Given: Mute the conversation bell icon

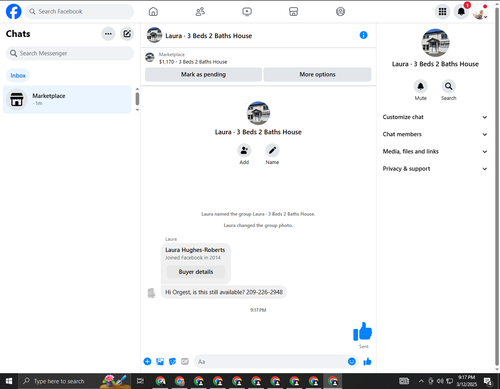Looking at the screenshot, I should click(x=421, y=86).
